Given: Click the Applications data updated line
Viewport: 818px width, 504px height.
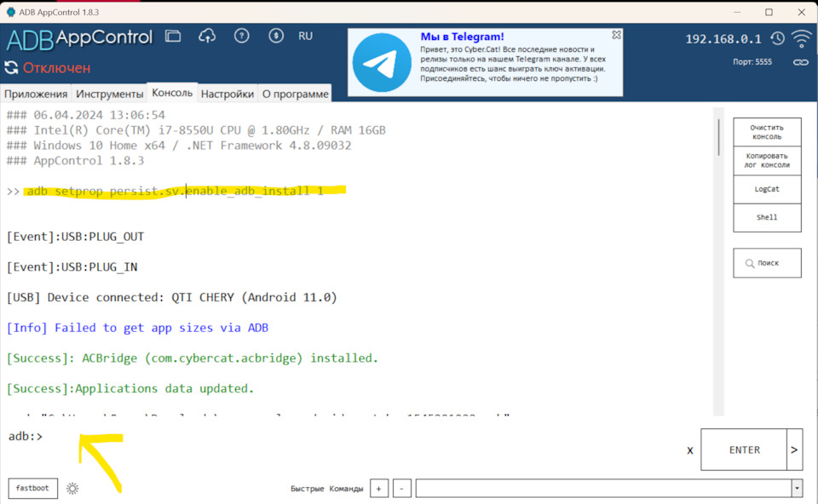Looking at the screenshot, I should coord(130,389).
